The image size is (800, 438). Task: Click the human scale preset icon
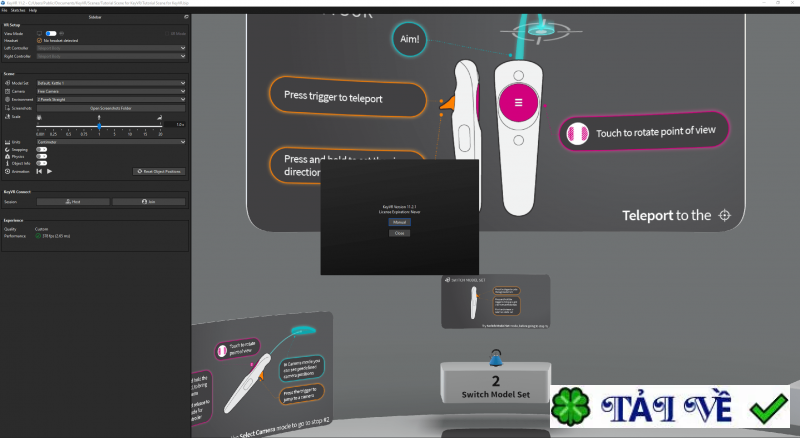99,117
